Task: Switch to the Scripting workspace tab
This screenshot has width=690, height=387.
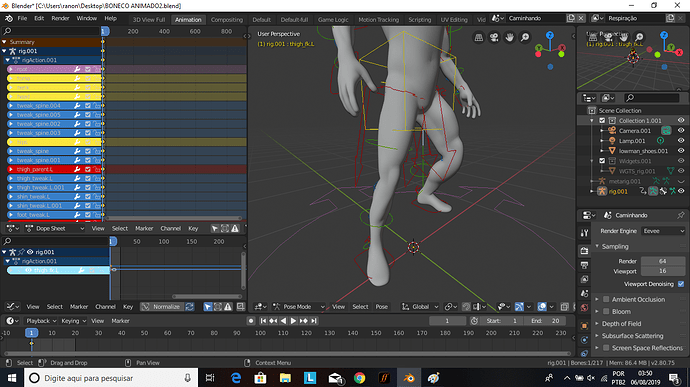Action: [419, 20]
